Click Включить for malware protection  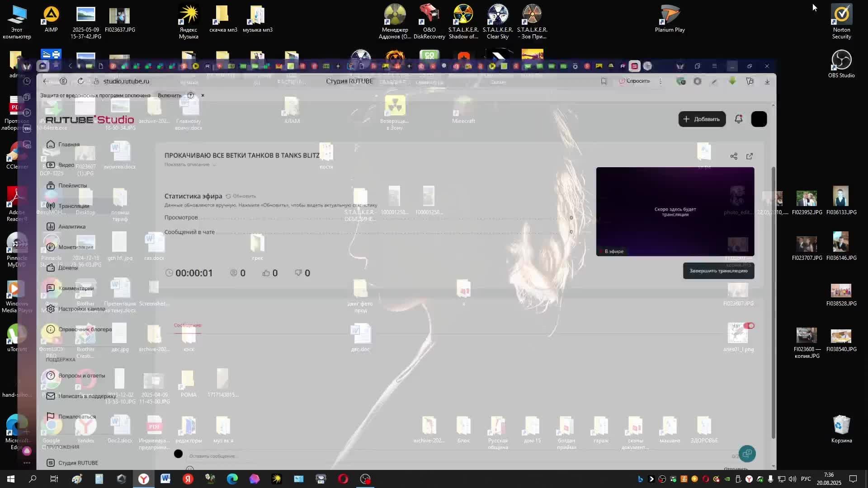click(169, 95)
